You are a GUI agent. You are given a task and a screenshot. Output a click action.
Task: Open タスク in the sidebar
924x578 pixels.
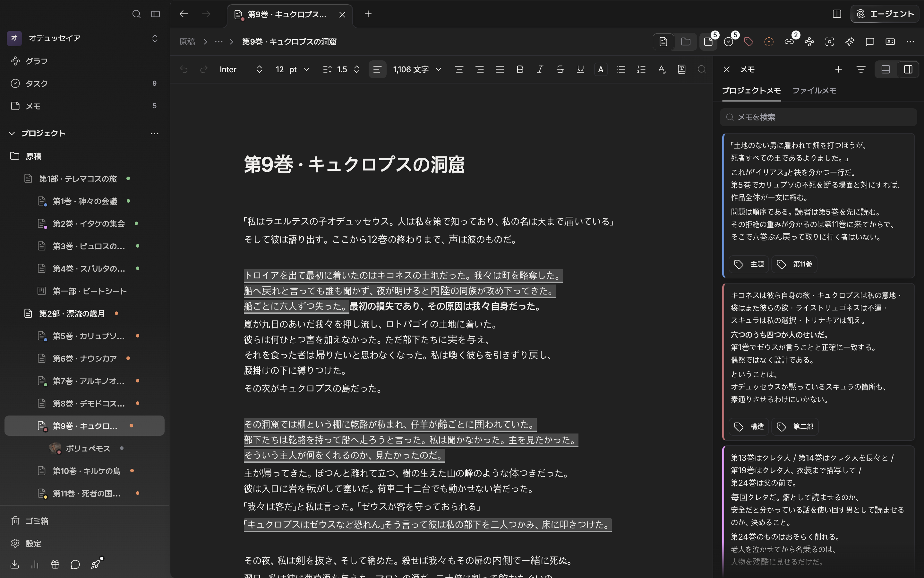point(84,83)
